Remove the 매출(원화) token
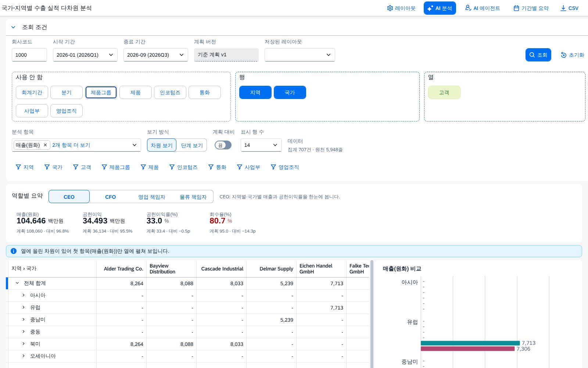The image size is (588, 368). (x=45, y=145)
